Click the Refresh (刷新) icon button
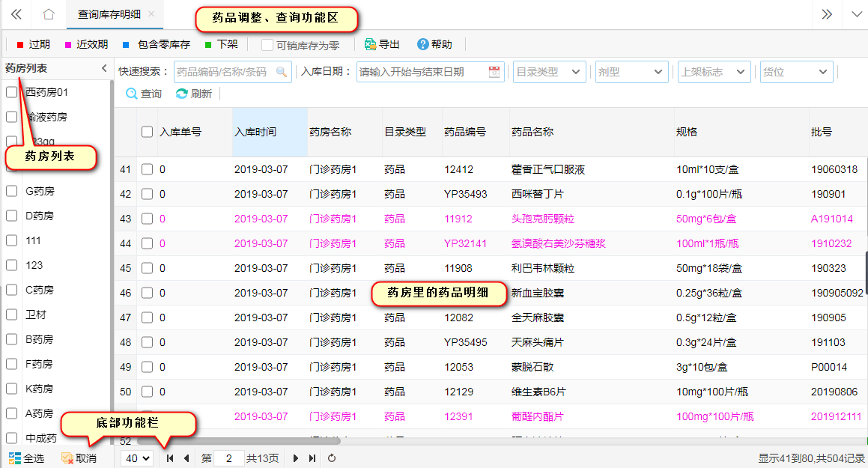The image size is (868, 468). (x=181, y=94)
